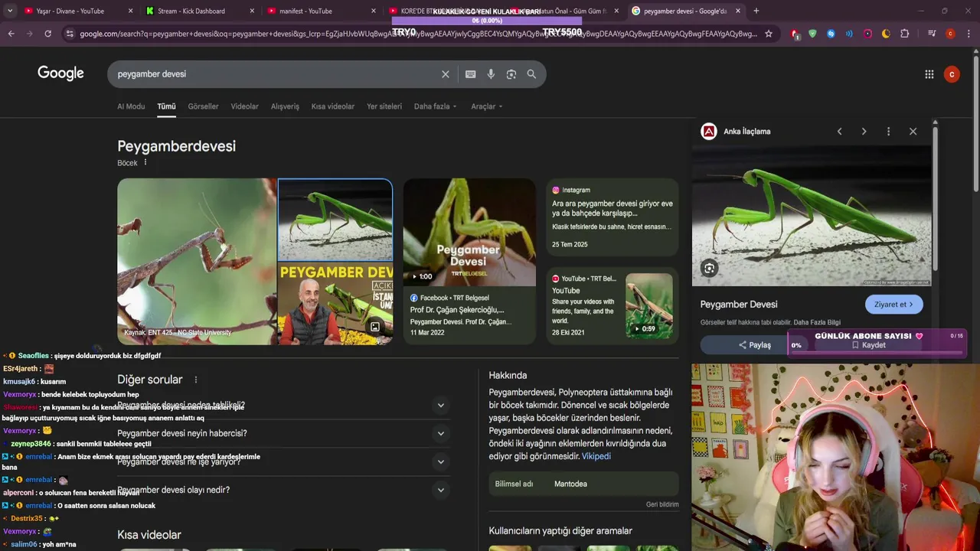980x551 pixels.
Task: Show previous image in the preview panel
Action: pyautogui.click(x=839, y=132)
